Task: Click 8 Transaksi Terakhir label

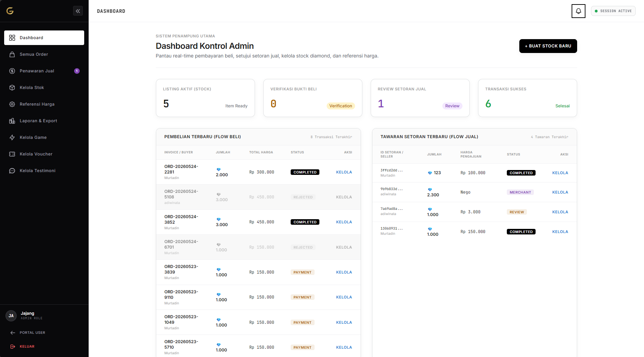Action: click(x=331, y=137)
